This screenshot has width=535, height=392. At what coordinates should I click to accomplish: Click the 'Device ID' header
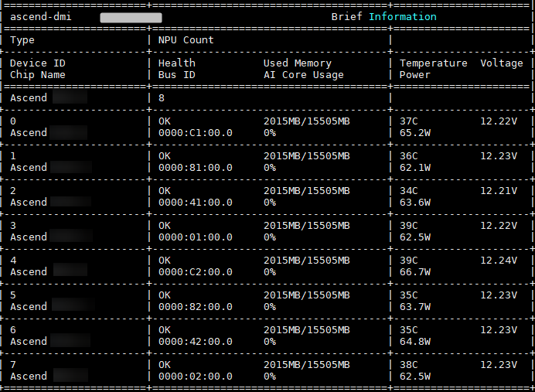coord(38,63)
